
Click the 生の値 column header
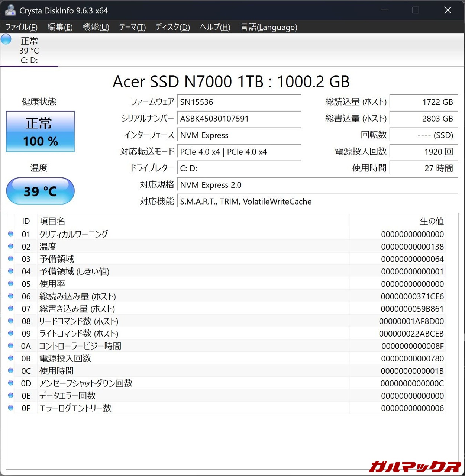click(x=432, y=221)
